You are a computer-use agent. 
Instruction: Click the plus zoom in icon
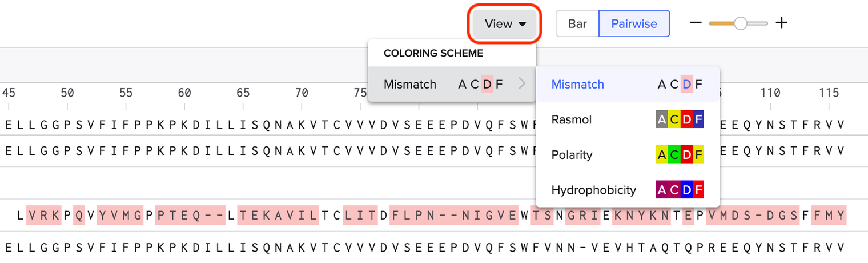point(782,23)
